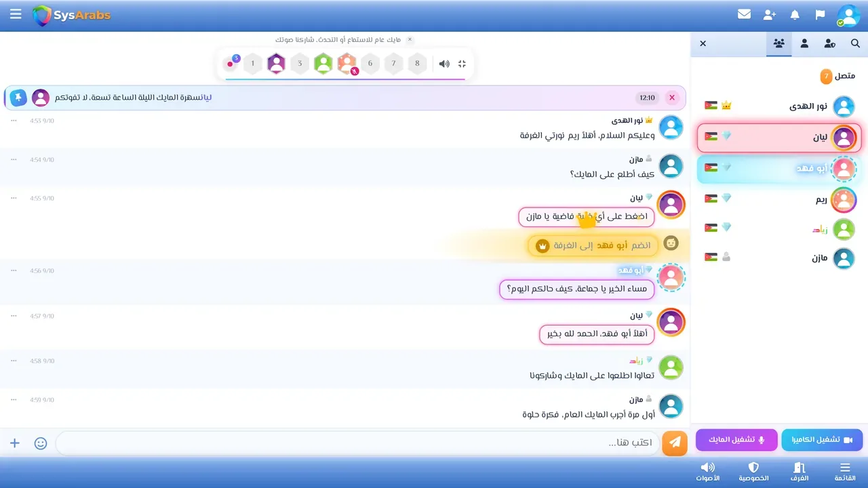This screenshot has height=488, width=868.
Task: Select user ليان in the online list
Action: click(779, 138)
